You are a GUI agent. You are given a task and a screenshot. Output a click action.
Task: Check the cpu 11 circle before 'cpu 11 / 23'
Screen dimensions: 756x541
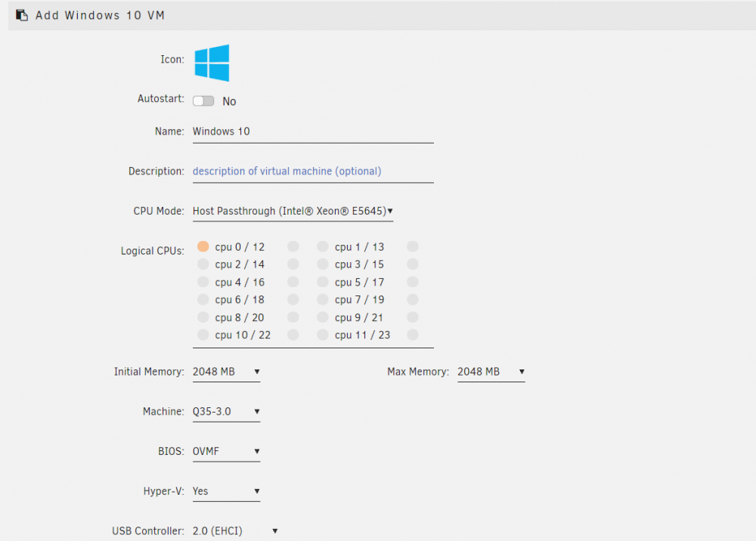(x=323, y=335)
